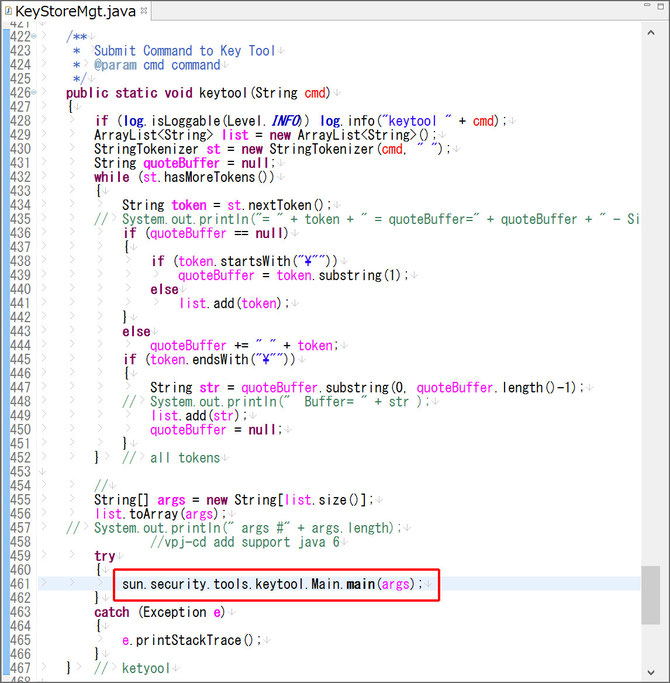Click 'keytool' in the method signature
Image resolution: width=670 pixels, height=683 pixels.
(x=223, y=93)
